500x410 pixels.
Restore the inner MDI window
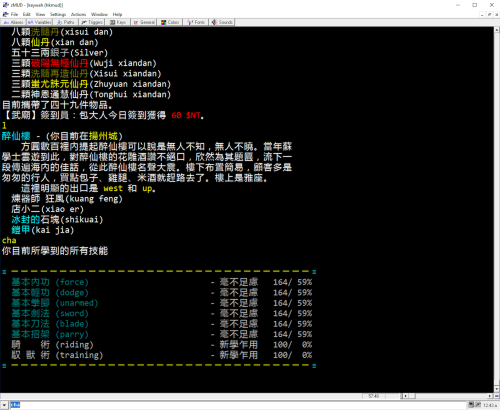click(489, 14)
